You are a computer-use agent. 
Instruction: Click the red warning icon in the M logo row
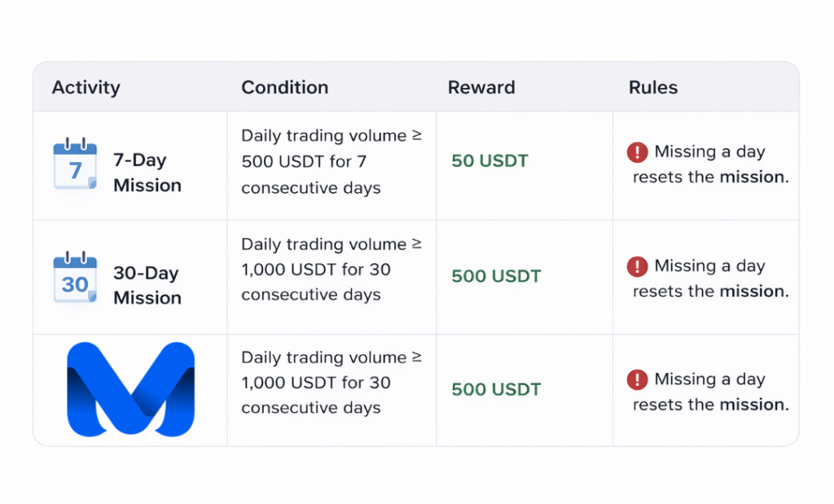(637, 379)
